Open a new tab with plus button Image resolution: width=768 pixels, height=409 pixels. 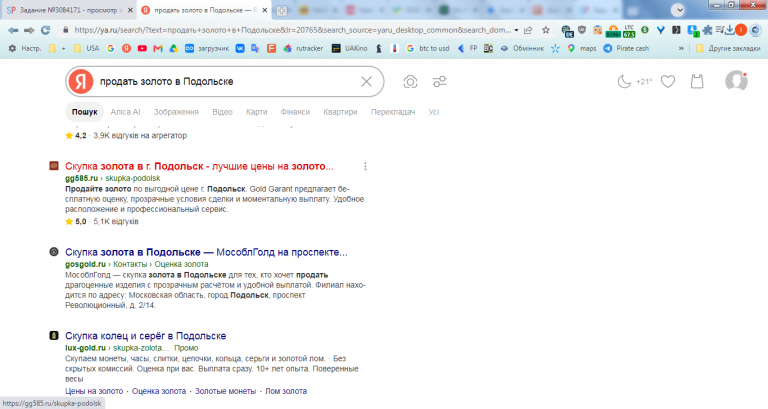point(282,10)
